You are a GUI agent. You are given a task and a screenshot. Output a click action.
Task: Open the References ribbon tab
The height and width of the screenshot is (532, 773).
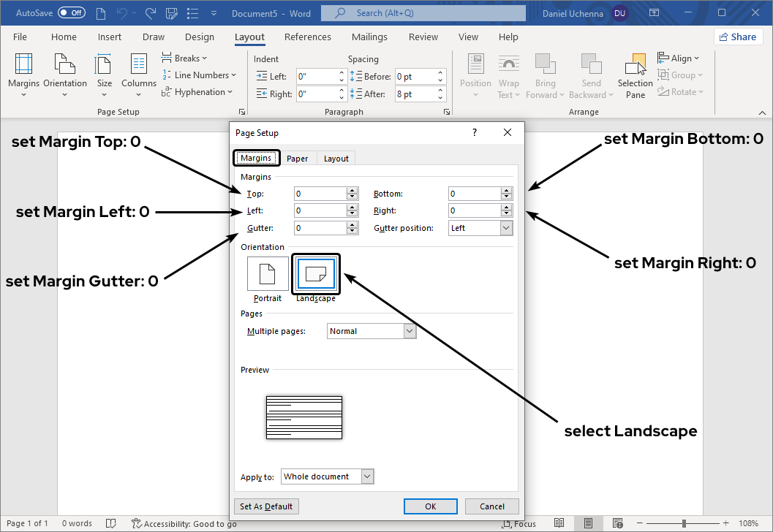click(x=307, y=37)
